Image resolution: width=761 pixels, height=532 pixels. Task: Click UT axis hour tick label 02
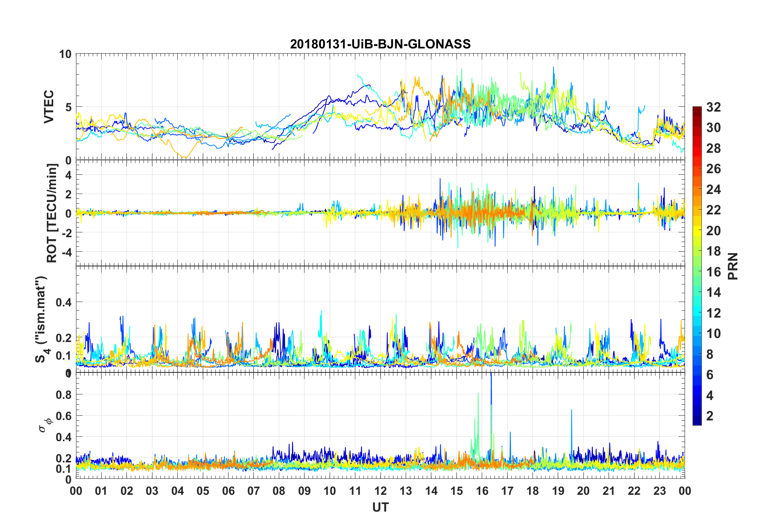pyautogui.click(x=127, y=491)
